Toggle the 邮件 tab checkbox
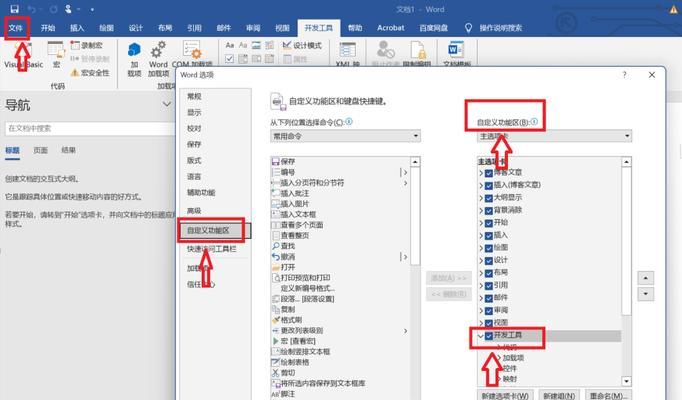Image resolution: width=682 pixels, height=400 pixels. [x=489, y=298]
